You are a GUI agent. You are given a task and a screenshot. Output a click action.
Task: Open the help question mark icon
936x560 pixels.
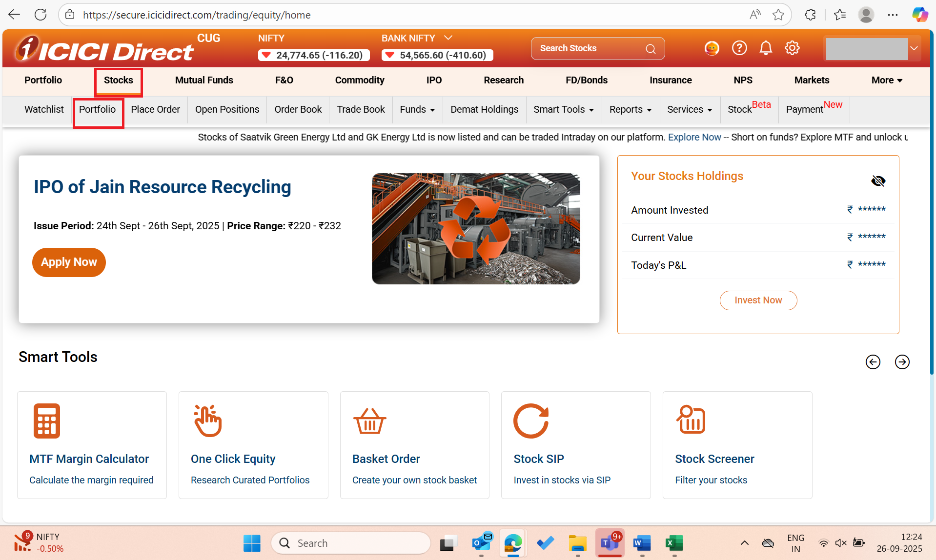click(x=739, y=48)
